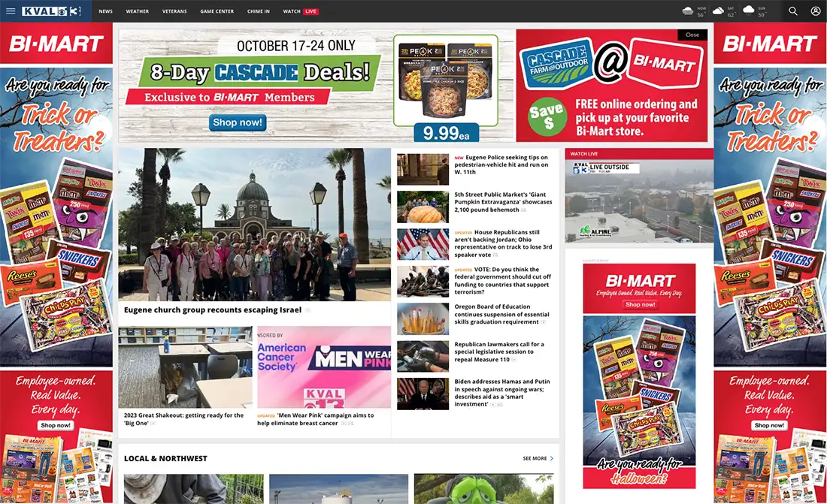This screenshot has width=827, height=504.
Task: Open the Watch Live menu item
Action: click(x=301, y=11)
